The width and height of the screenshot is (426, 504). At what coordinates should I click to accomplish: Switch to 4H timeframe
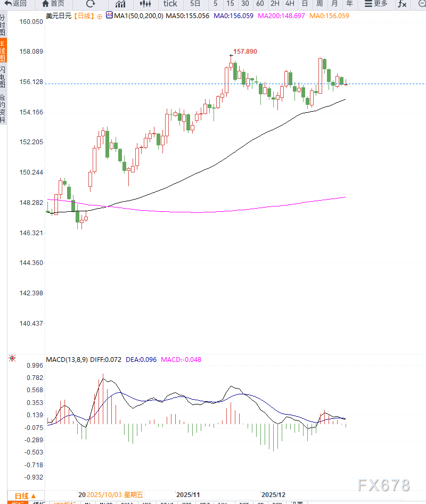[290, 4]
